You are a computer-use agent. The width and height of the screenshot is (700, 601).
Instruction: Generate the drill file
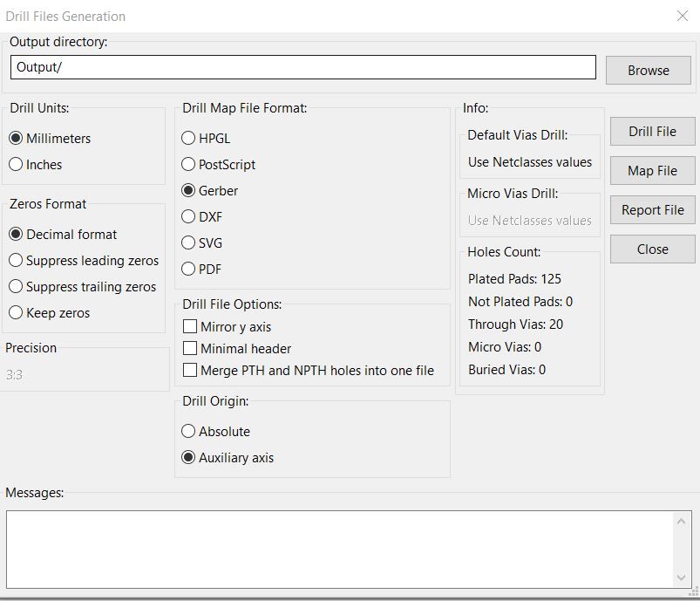point(652,131)
